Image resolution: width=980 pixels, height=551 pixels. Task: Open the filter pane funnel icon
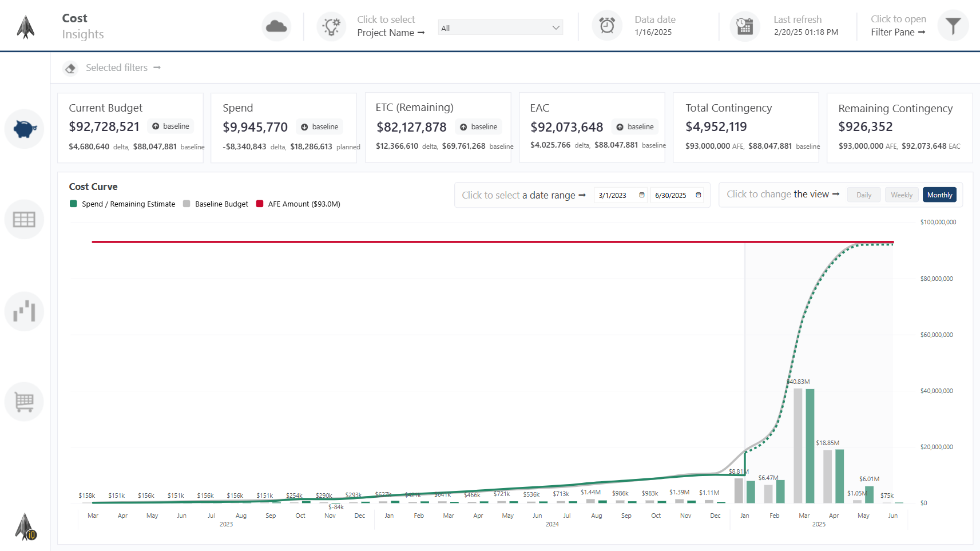(x=953, y=26)
